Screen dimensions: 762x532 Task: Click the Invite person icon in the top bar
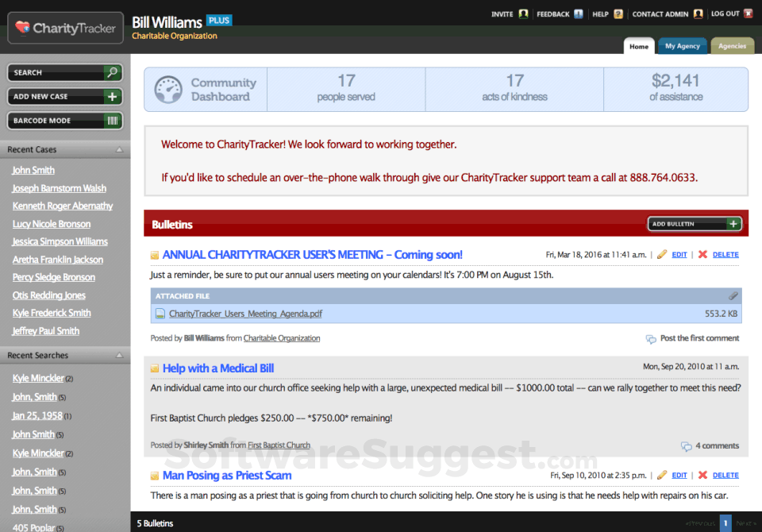pos(523,13)
